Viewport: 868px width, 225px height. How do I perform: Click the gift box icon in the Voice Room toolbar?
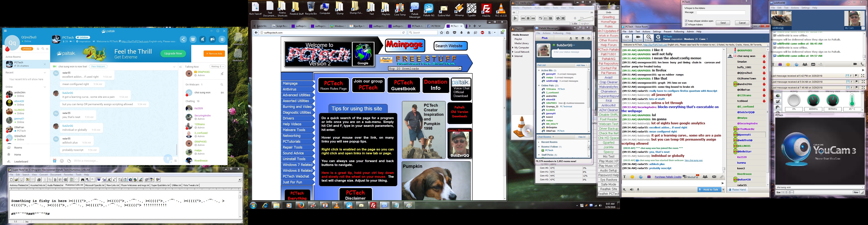tap(649, 177)
